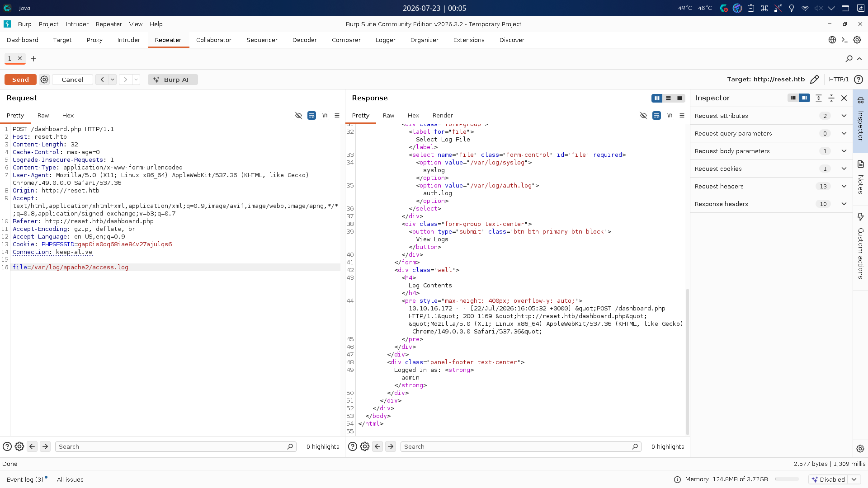The image size is (868, 488).
Task: Open Repeater help question mark icon
Action: 859,80
